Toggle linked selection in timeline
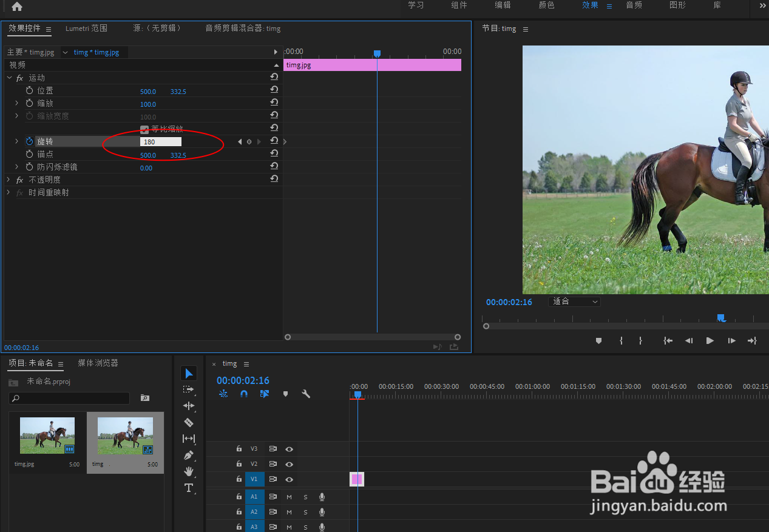Viewport: 769px width, 532px height. pos(265,394)
